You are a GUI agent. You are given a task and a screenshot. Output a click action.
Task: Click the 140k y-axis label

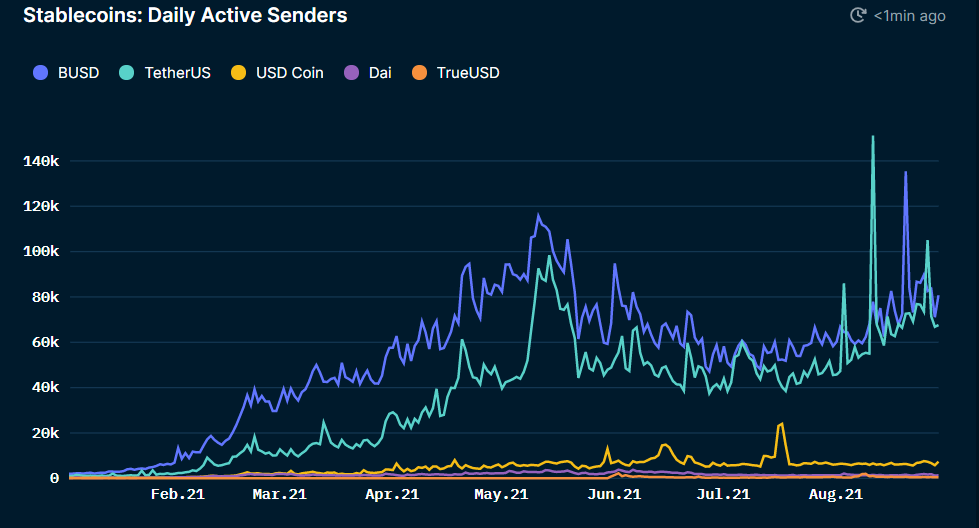coord(41,162)
